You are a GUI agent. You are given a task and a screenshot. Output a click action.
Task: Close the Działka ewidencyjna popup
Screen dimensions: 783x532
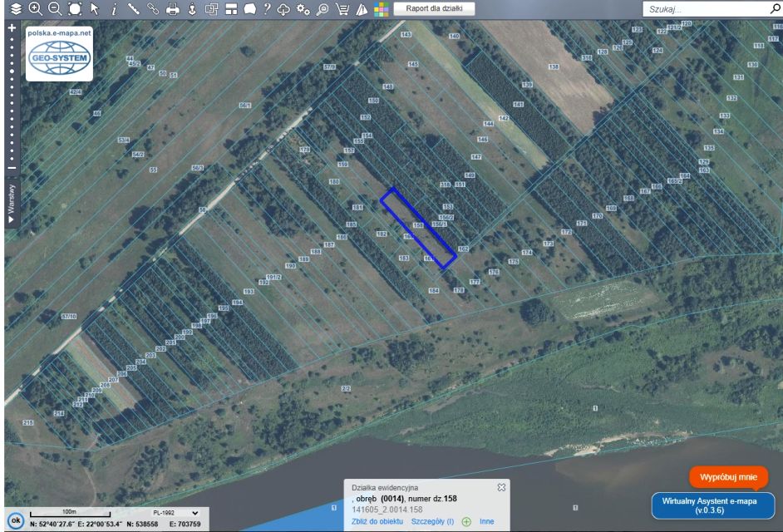501,487
